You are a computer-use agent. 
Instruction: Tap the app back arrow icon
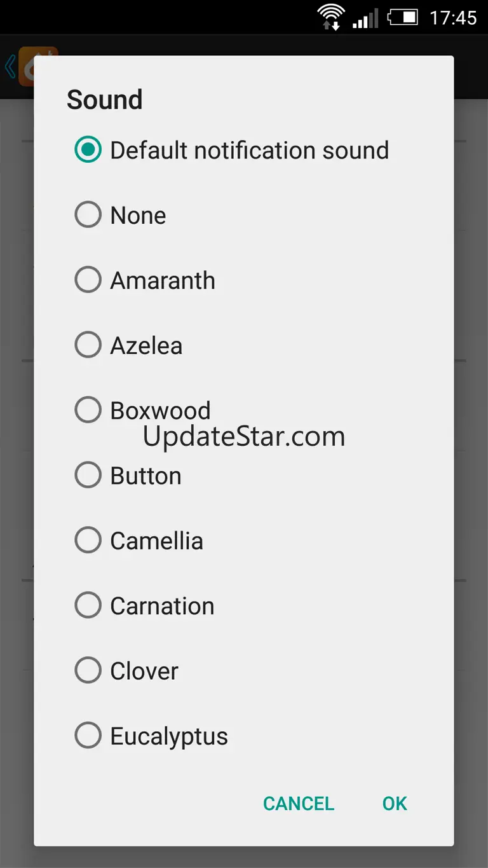[10, 67]
